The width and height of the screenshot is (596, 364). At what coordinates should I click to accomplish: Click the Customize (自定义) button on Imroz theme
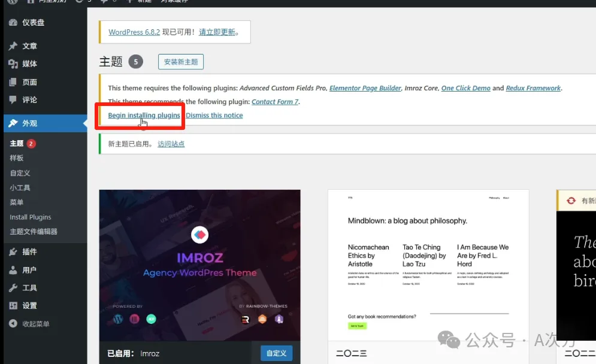pos(276,353)
